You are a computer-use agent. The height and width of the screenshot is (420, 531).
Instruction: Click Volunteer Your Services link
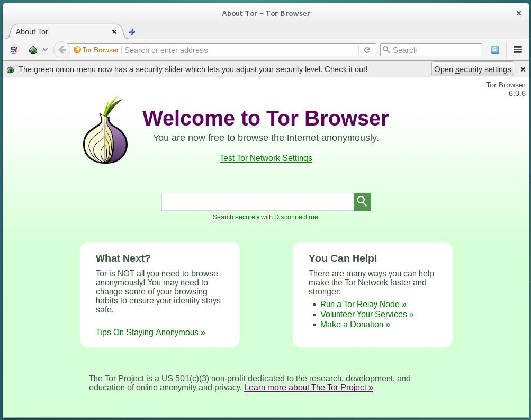click(367, 314)
